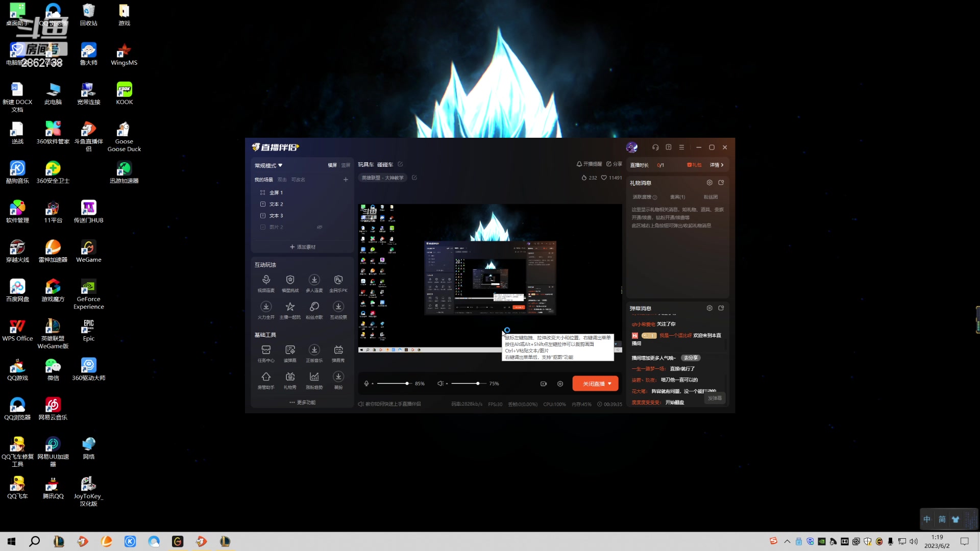The image size is (980, 551).
Task: Open customer service headset icon
Action: [x=655, y=147]
